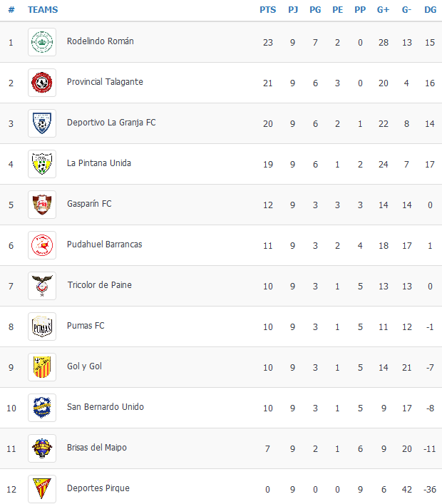
Task: Click the San Bernardo Unido crest
Action: [42, 408]
